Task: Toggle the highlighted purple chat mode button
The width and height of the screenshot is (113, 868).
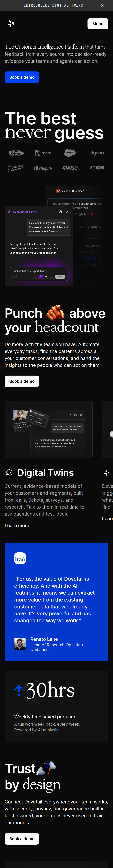Action: coord(40,277)
